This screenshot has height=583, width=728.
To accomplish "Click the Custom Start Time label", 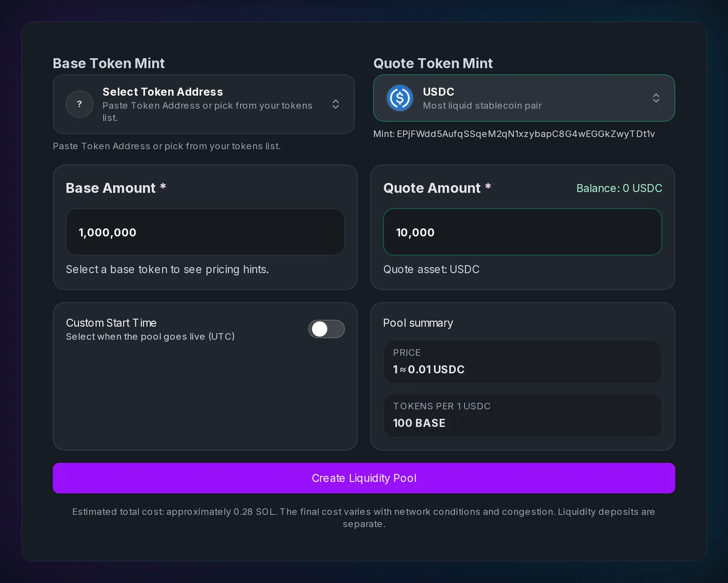I will coord(111,323).
